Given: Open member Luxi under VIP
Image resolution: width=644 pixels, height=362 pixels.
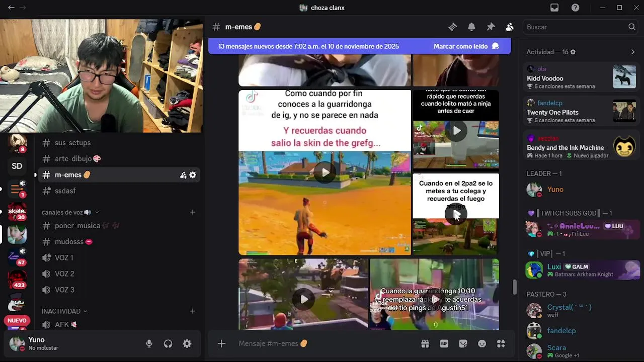Looking at the screenshot, I should click(x=581, y=270).
